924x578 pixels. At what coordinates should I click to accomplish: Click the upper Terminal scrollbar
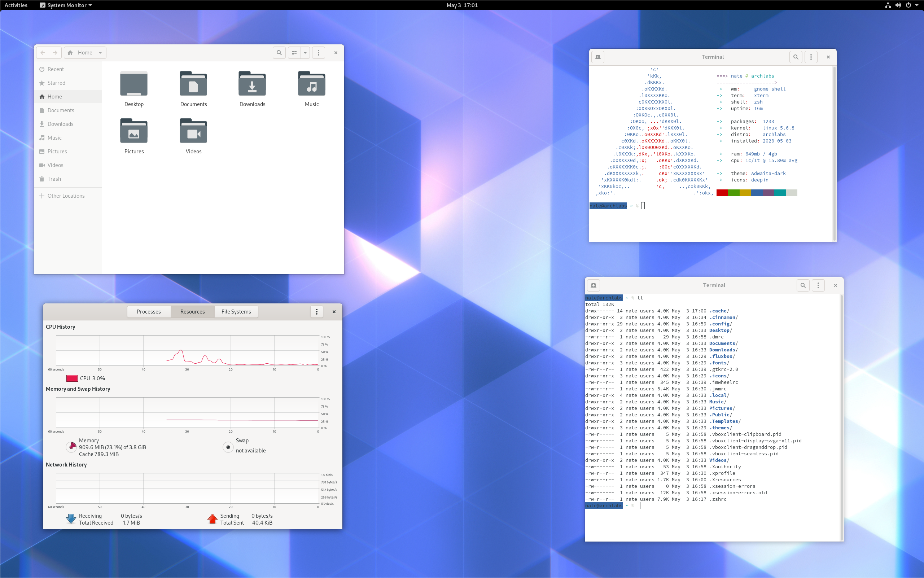[834, 153]
